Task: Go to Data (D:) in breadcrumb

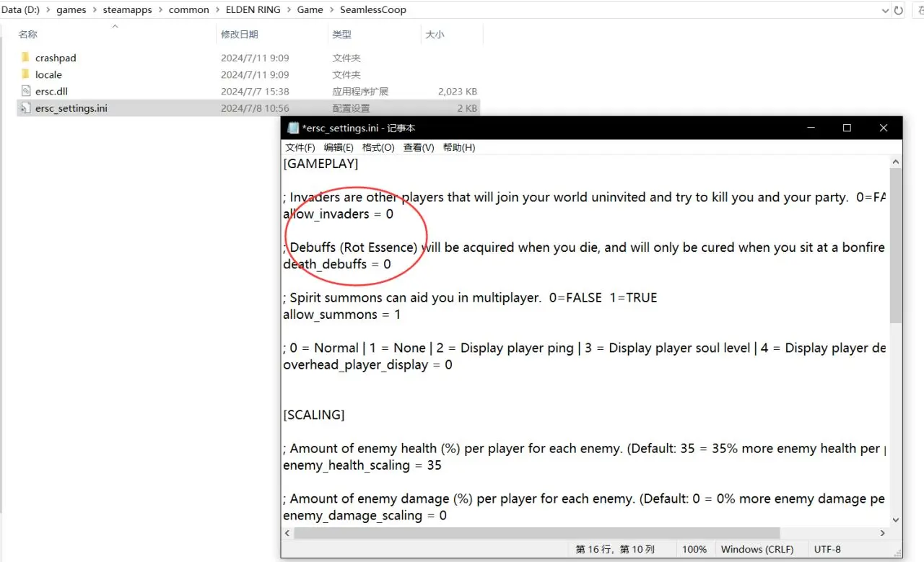Action: pyautogui.click(x=21, y=10)
